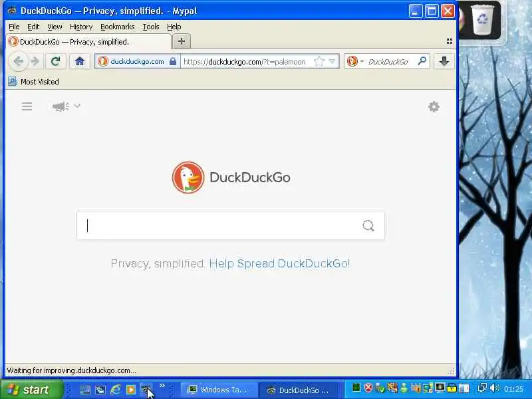
Task: Open the Help menu
Action: [174, 27]
